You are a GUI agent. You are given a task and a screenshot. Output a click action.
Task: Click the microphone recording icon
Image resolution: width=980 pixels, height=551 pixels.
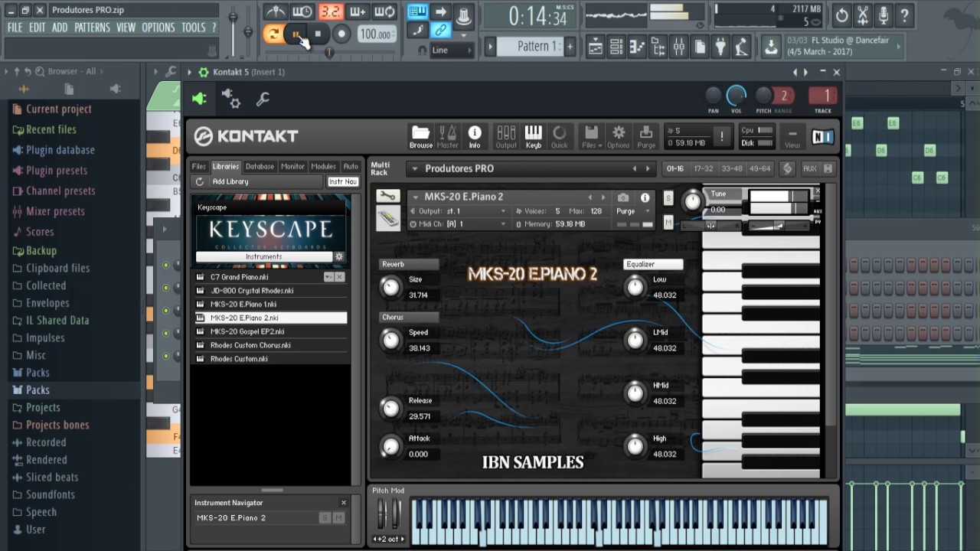[884, 15]
